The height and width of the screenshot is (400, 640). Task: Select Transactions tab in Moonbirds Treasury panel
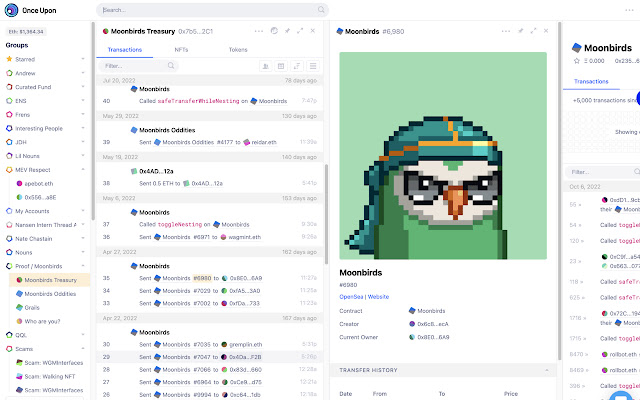(125, 50)
